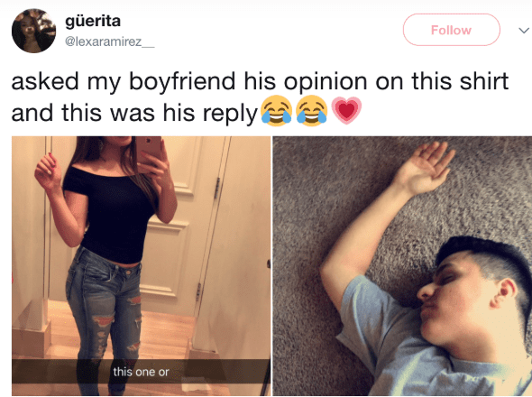Click the open raised hand on carpet
Screen dimensions: 532x397
pos(426,168)
